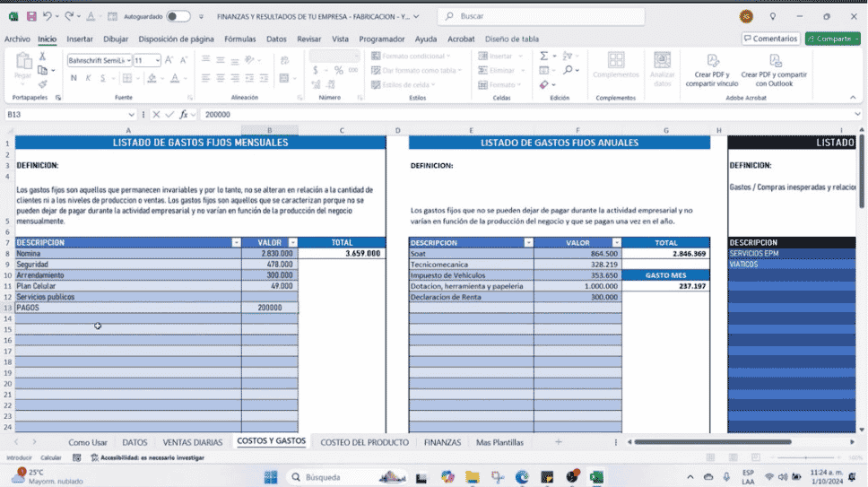Open the monthly VALOR column filter dropdown

click(293, 242)
